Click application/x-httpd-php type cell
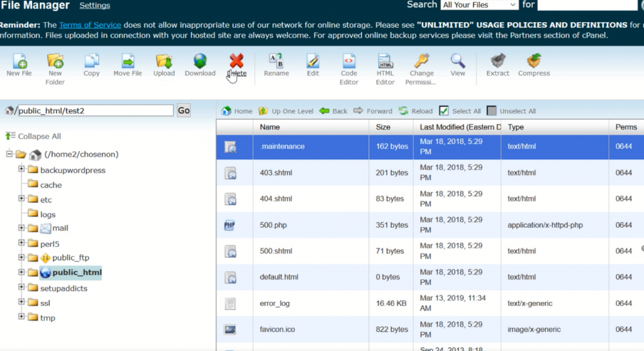Viewport: 644px width, 351px height. pos(545,225)
